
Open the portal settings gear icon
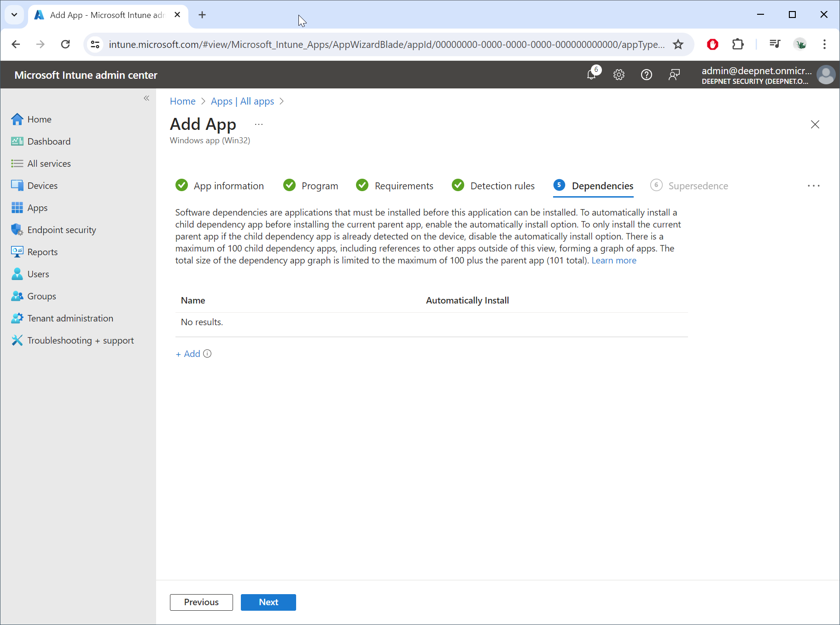(x=619, y=75)
